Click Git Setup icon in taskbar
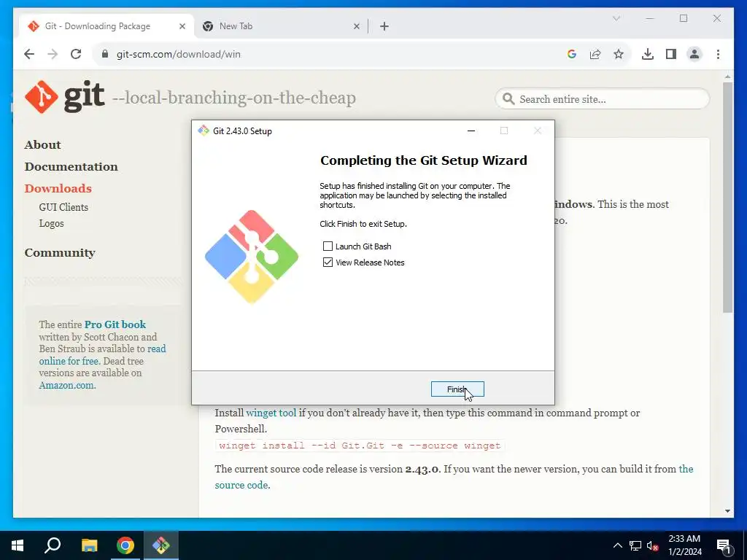 tap(161, 545)
